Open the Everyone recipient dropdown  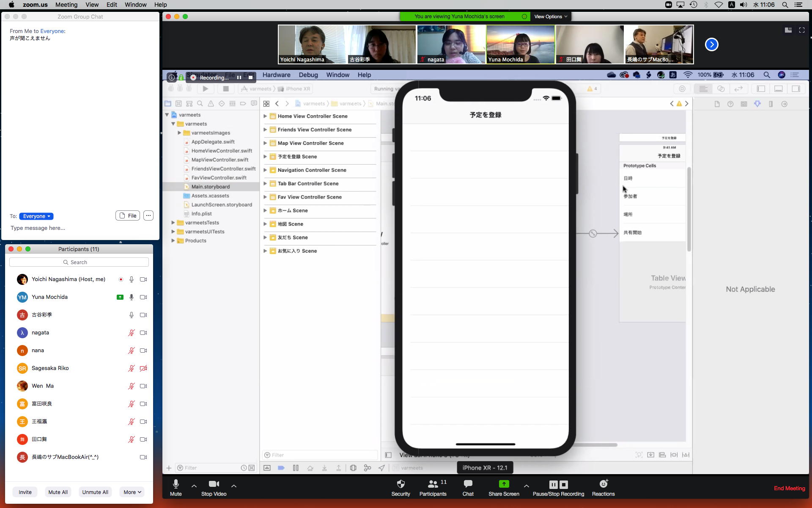click(x=36, y=216)
